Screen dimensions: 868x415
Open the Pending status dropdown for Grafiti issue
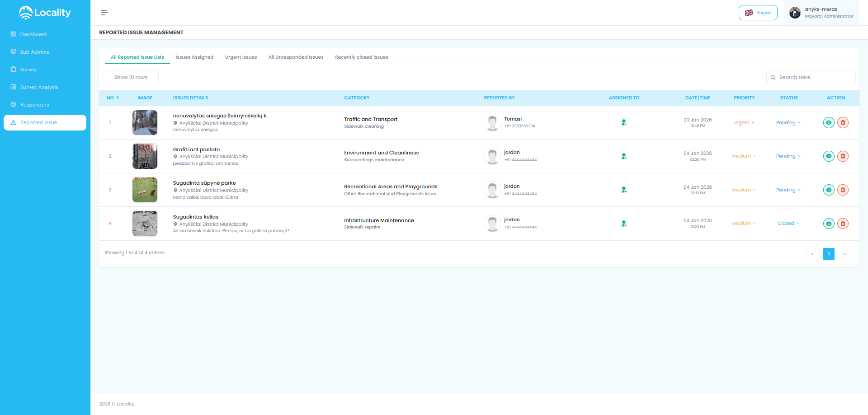788,156
